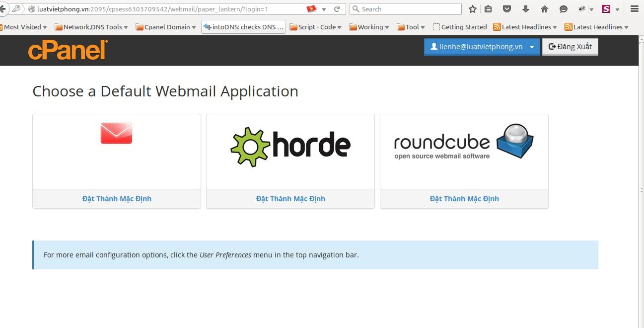Viewport: 644px width, 328px height.
Task: Click the chat smiley face icon
Action: coord(563,9)
